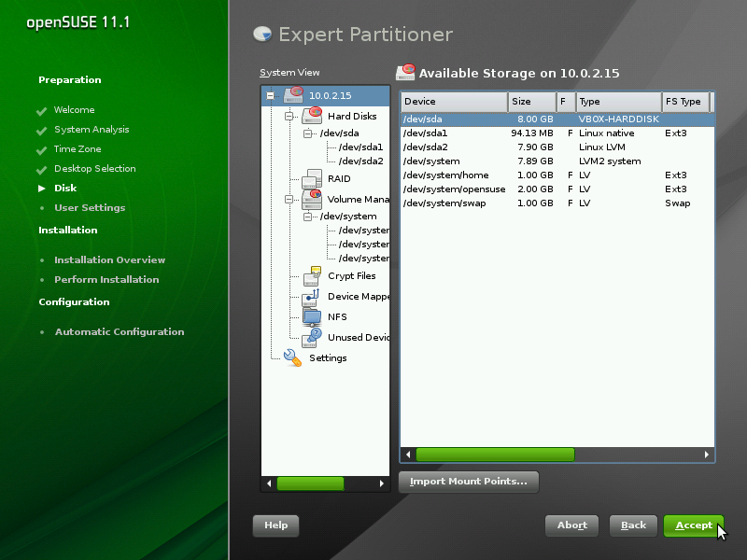Select the Hard Disks tree label
This screenshot has width=747, height=560.
click(x=352, y=116)
